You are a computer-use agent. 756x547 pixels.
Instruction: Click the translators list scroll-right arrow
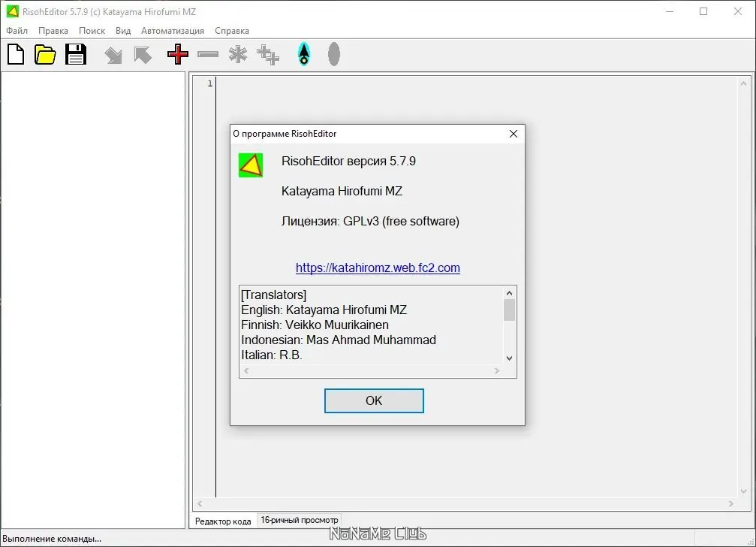click(496, 371)
